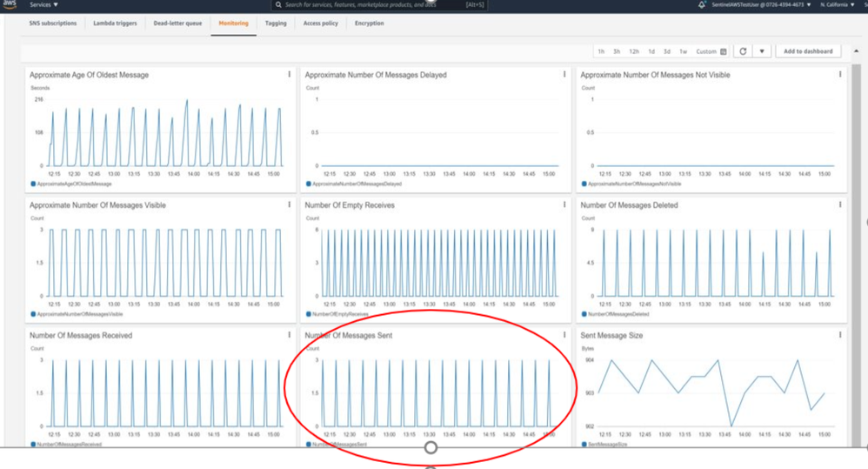Open menu for Number Of Messages Sent widget
Viewport: 868px width, 469px height.
[564, 334]
